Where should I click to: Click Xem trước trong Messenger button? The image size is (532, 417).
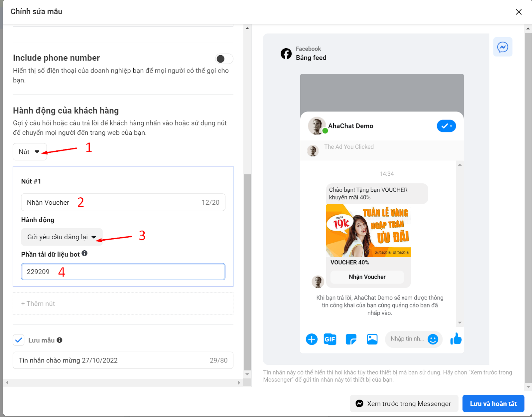tap(404, 404)
